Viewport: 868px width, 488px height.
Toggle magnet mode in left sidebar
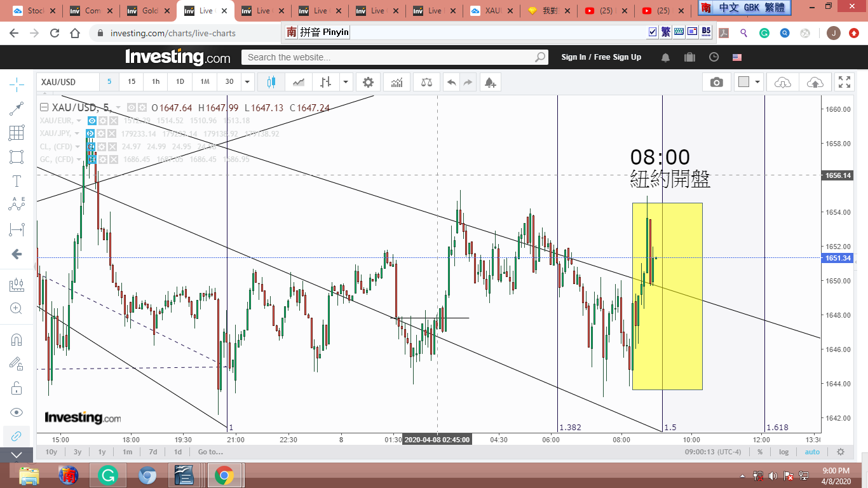click(x=17, y=339)
